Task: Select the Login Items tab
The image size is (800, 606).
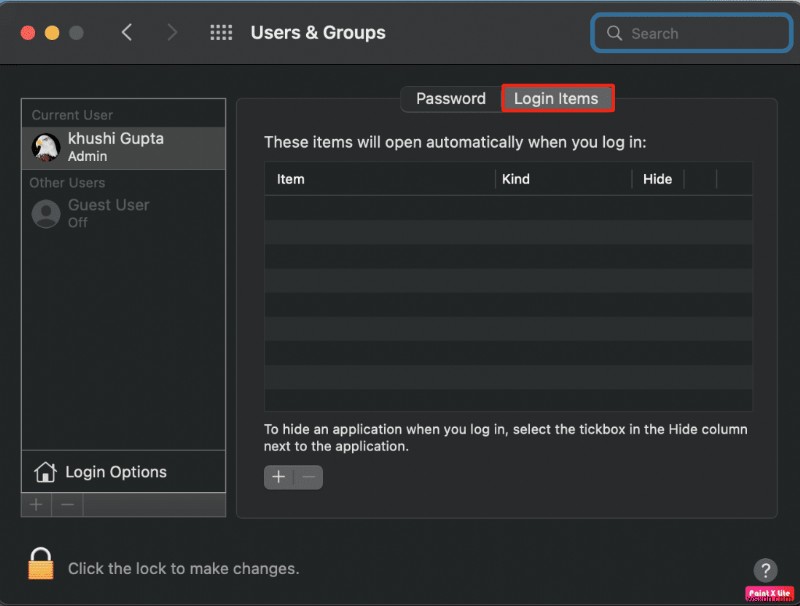Action: (x=557, y=98)
